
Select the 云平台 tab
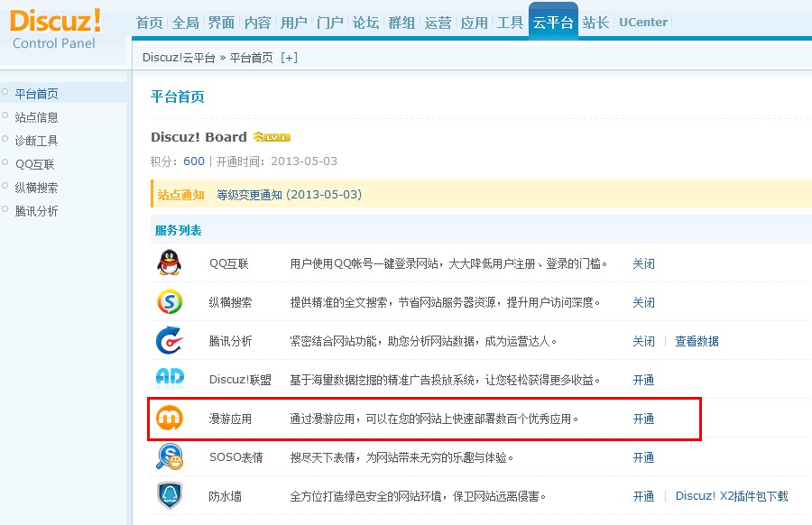click(x=553, y=22)
